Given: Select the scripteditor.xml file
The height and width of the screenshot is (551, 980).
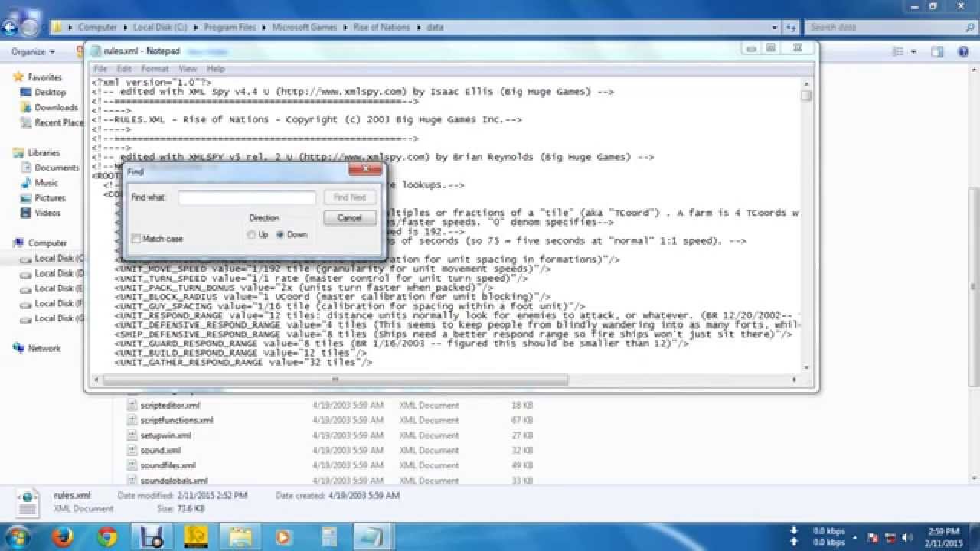Looking at the screenshot, I should click(170, 406).
